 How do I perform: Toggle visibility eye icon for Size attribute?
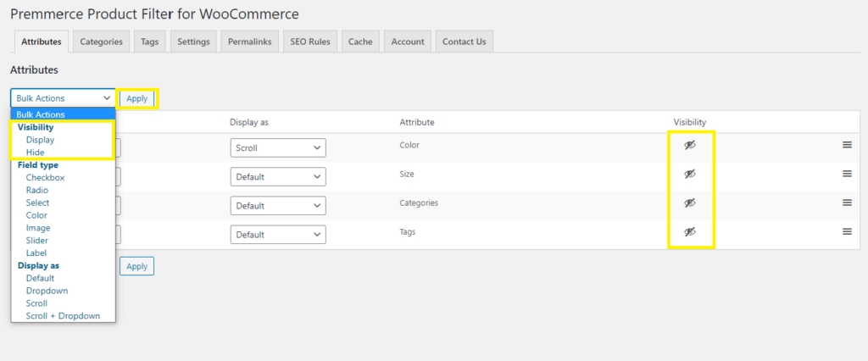pos(690,175)
